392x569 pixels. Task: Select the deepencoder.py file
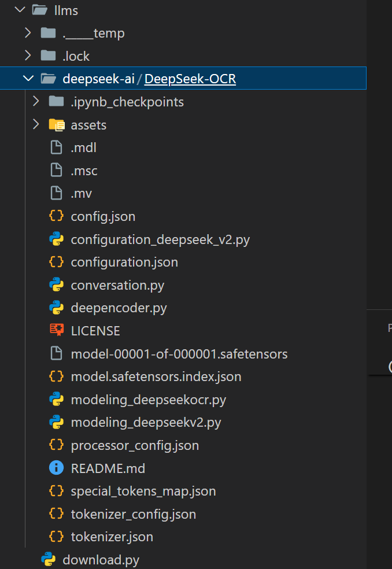[x=119, y=308]
